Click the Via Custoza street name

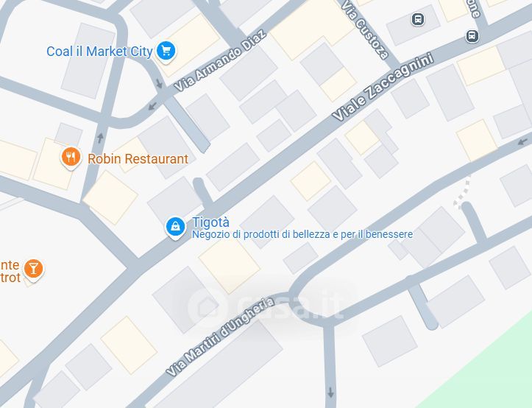click(x=365, y=30)
